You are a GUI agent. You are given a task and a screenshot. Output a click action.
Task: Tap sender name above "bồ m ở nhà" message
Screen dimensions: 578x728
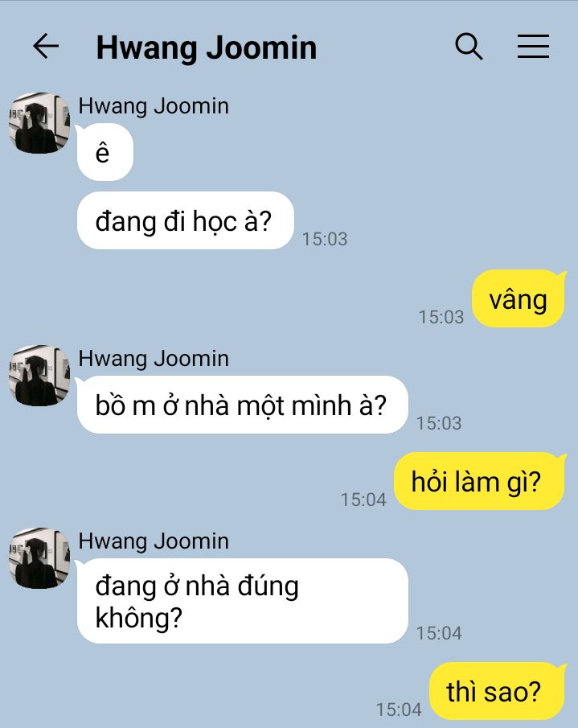(154, 359)
